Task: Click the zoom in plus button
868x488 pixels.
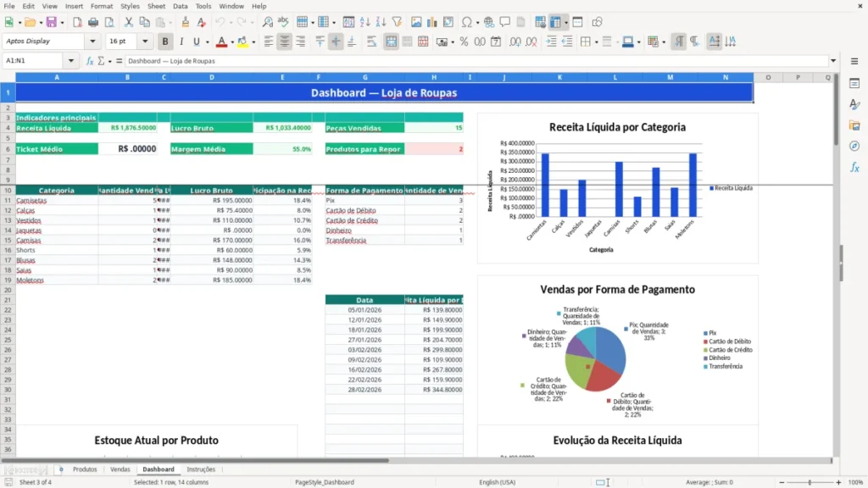Action: pos(838,482)
